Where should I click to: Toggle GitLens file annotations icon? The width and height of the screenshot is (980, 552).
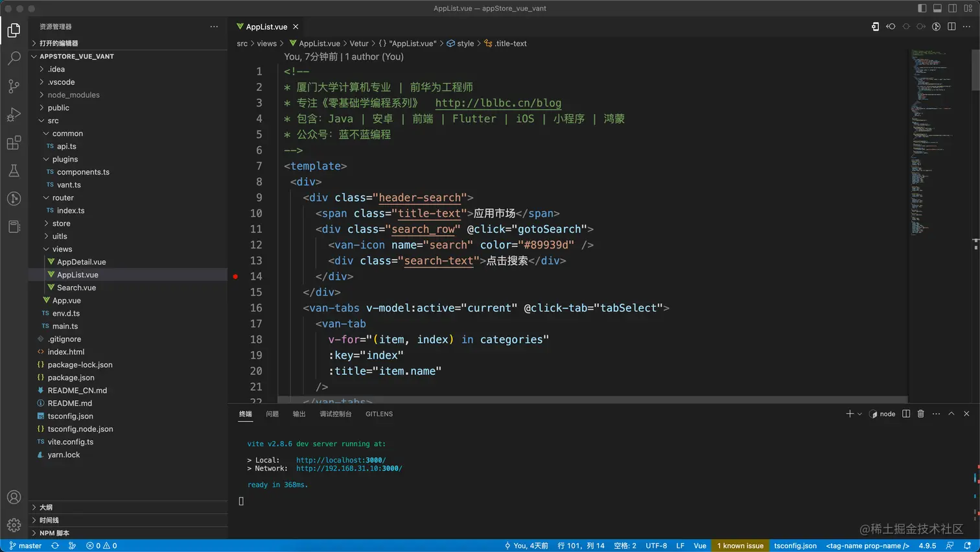click(x=936, y=27)
